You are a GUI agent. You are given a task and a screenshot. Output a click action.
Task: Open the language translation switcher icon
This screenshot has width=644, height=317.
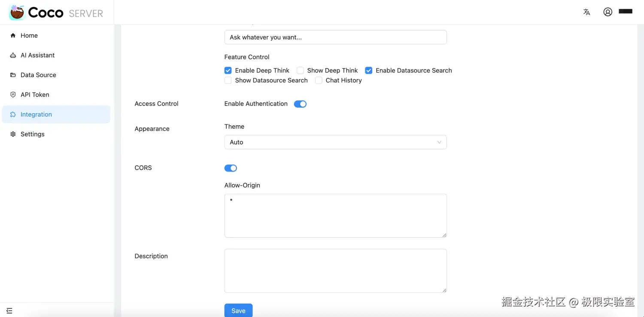pos(586,12)
